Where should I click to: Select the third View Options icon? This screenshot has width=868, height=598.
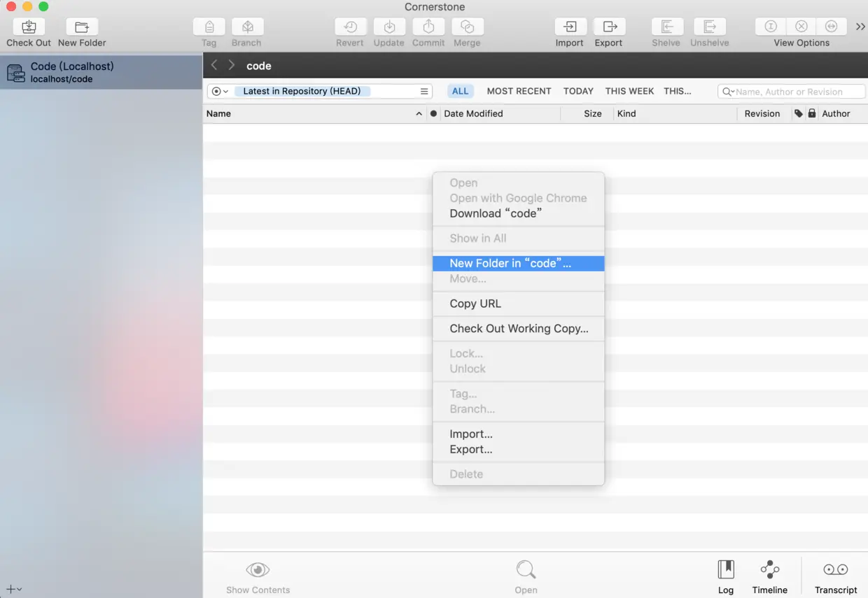coord(832,27)
